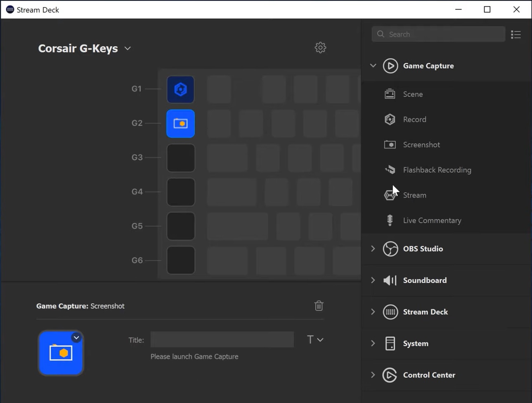Collapse the Game Capture category
The height and width of the screenshot is (403, 532).
[373, 65]
